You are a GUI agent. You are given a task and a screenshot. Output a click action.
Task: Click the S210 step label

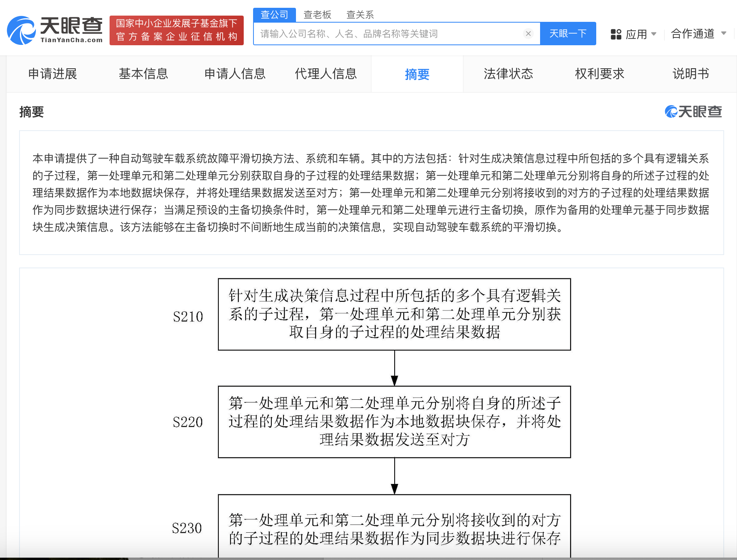[188, 316]
